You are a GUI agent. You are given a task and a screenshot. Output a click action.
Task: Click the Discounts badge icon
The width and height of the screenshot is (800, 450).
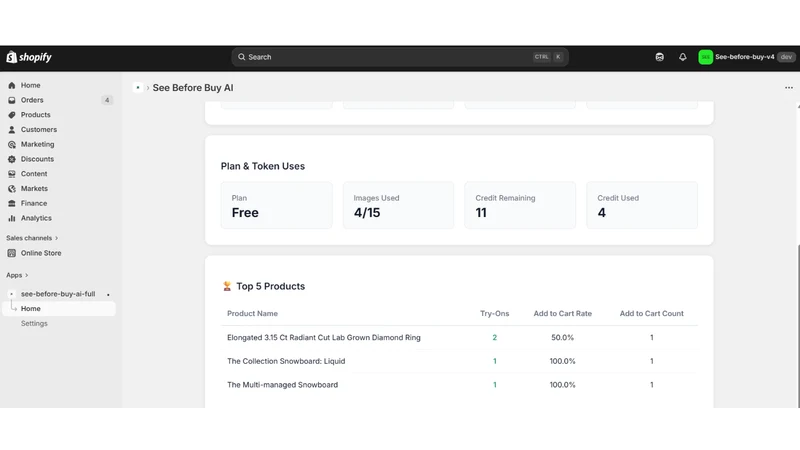pyautogui.click(x=12, y=159)
